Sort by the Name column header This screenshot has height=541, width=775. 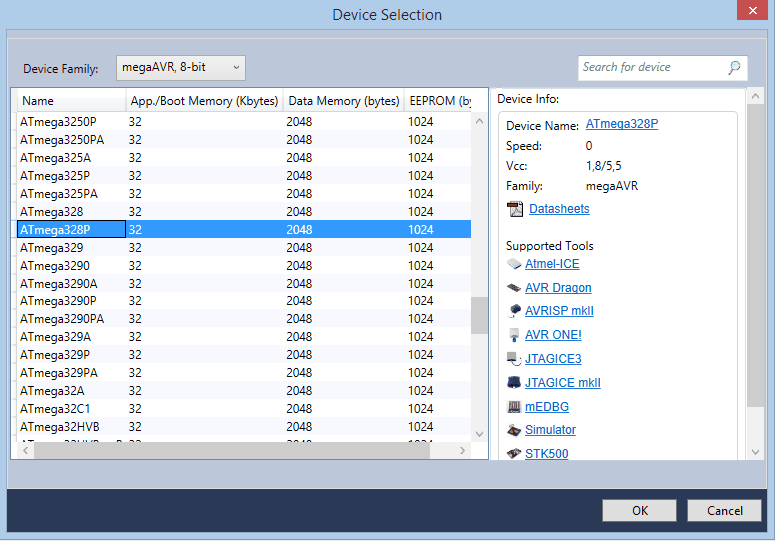click(70, 101)
